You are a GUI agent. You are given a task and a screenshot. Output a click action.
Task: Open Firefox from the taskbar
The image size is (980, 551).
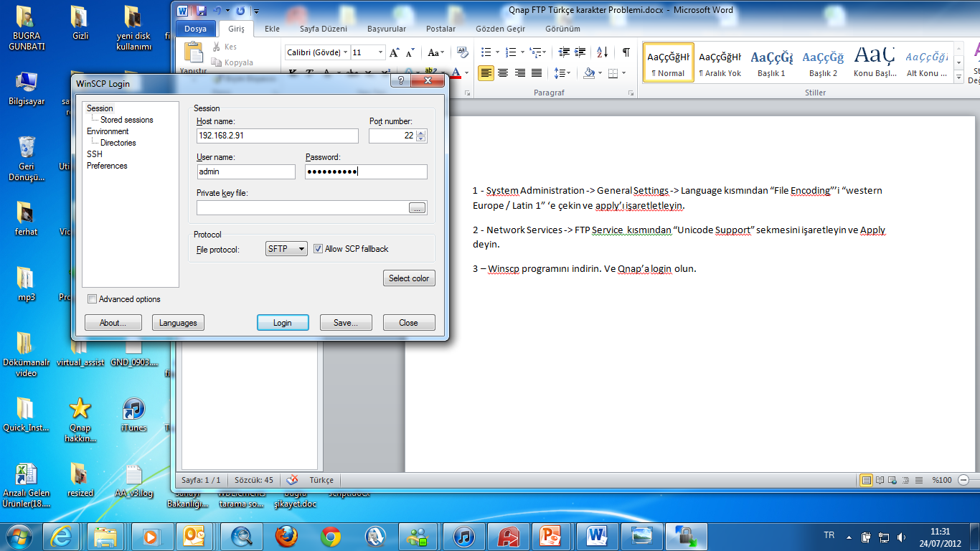[x=286, y=536]
